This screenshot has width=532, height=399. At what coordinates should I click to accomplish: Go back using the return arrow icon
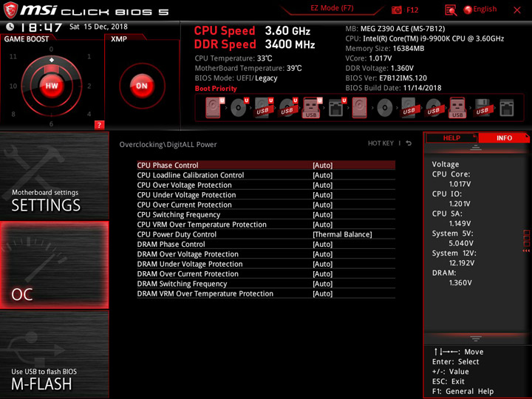[x=409, y=143]
